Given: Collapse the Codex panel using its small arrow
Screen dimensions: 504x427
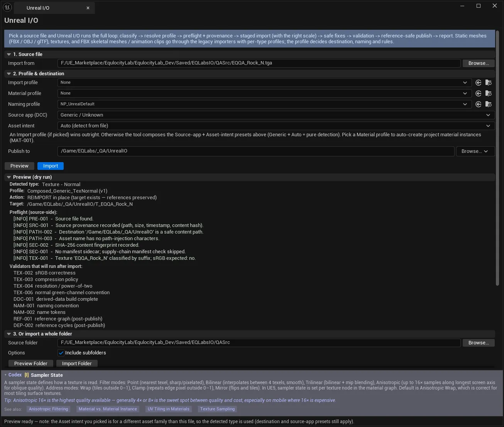Looking at the screenshot, I should tap(5, 375).
